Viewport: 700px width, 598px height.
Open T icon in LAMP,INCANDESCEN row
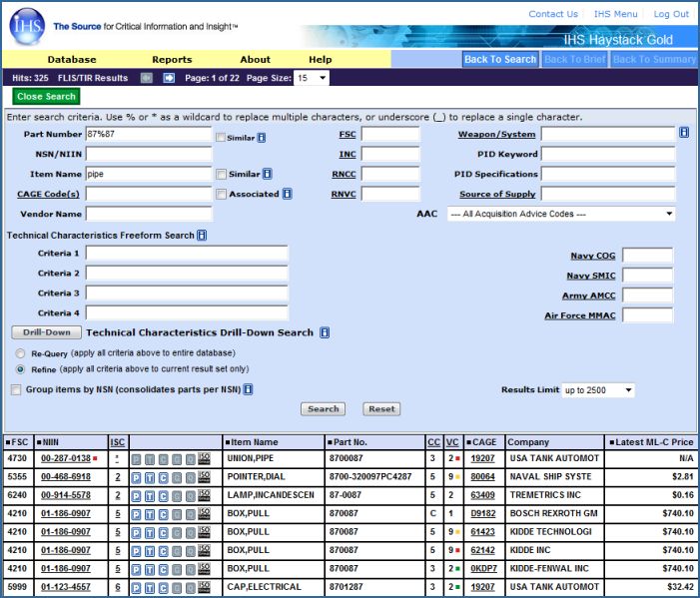coord(150,496)
